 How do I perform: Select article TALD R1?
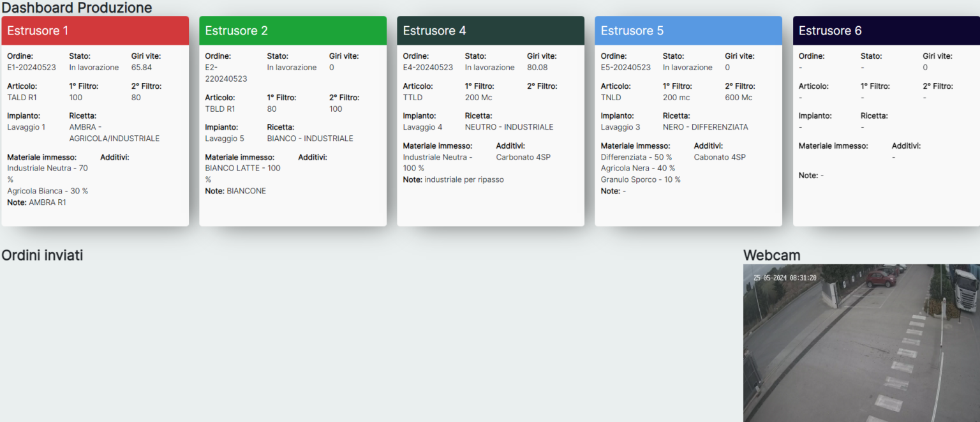pos(22,98)
